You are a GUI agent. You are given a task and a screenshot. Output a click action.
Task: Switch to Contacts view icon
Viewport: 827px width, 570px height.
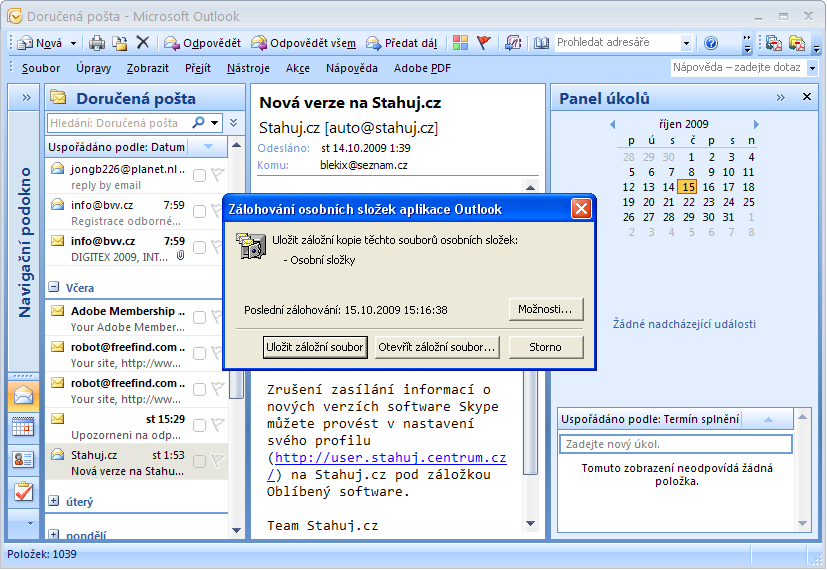(23, 459)
